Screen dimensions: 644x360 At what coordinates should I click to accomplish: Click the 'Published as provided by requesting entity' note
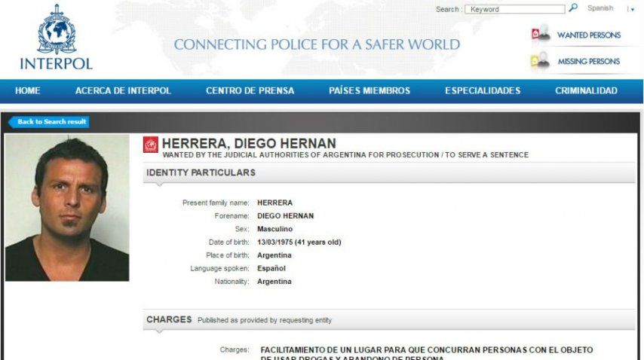pos(265,320)
